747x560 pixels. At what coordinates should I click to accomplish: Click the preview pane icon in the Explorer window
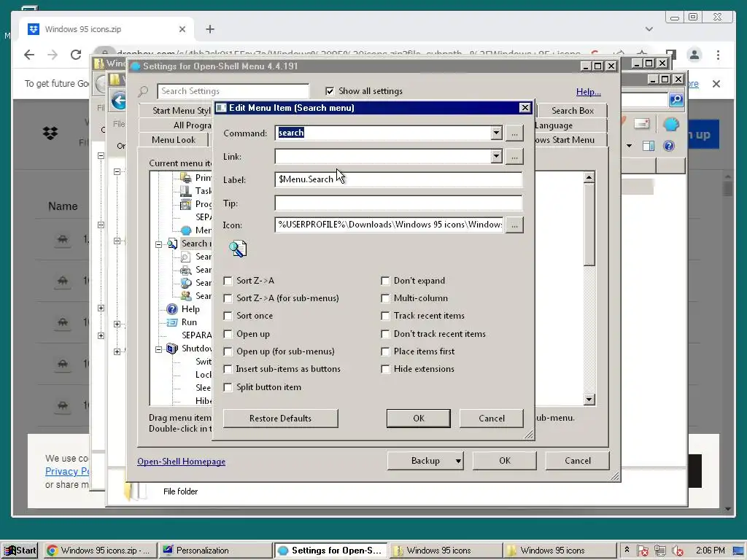point(649,146)
